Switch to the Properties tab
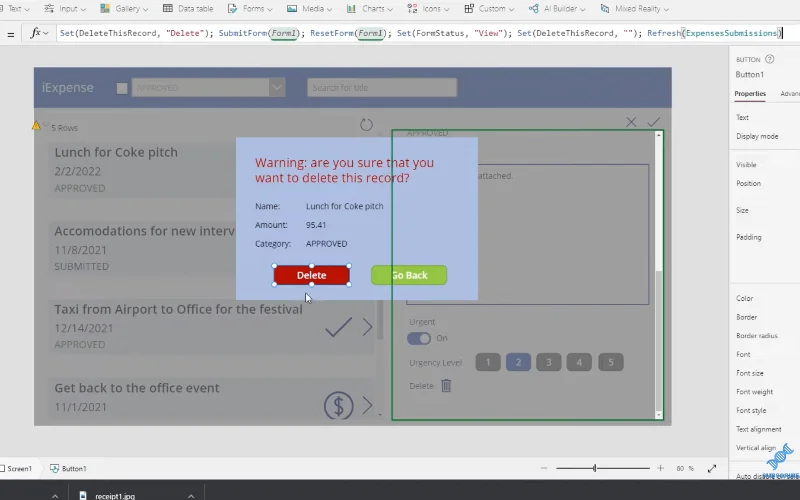Image resolution: width=800 pixels, height=500 pixels. tap(750, 94)
